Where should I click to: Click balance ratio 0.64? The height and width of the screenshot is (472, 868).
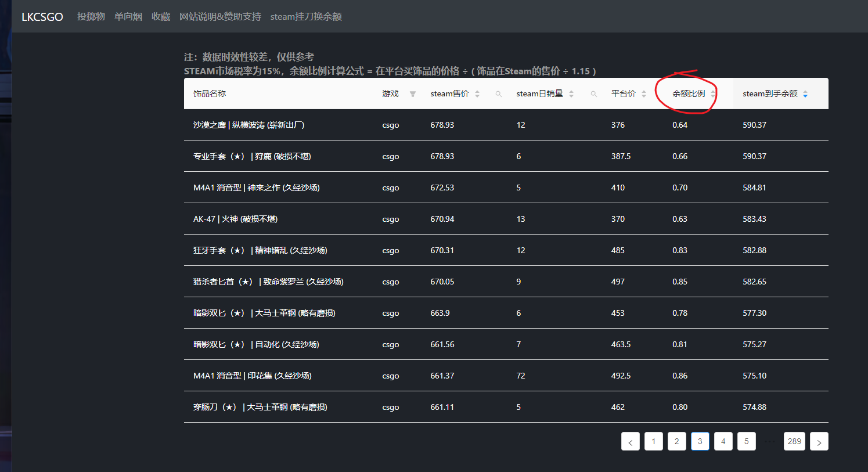point(680,125)
